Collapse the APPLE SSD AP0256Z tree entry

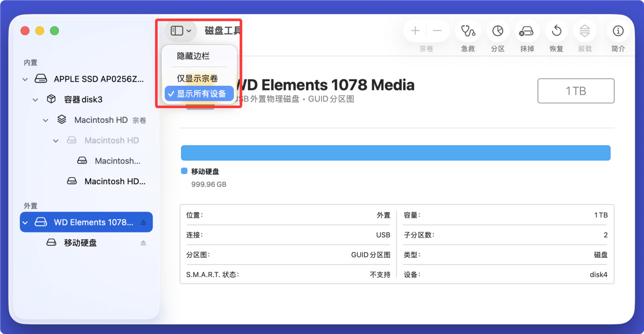[x=24, y=79]
